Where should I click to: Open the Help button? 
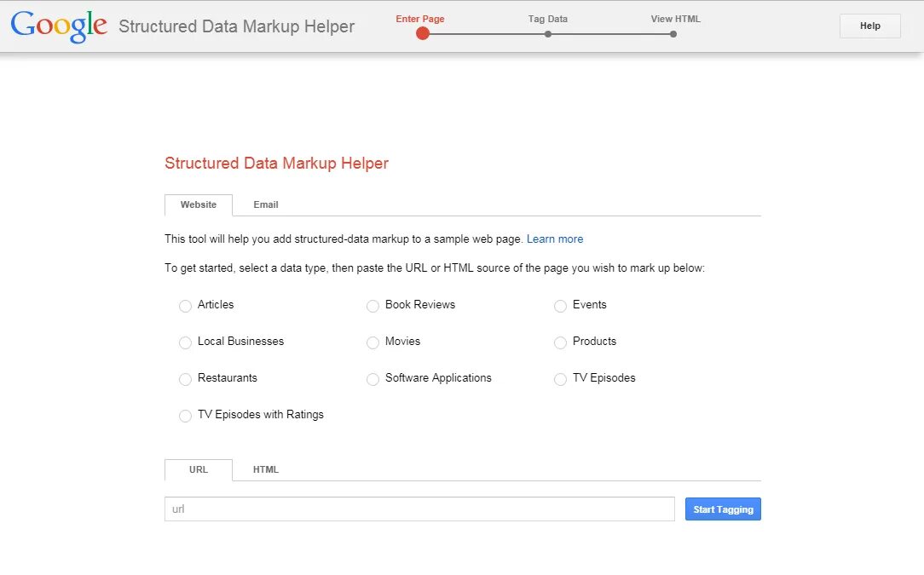869,26
